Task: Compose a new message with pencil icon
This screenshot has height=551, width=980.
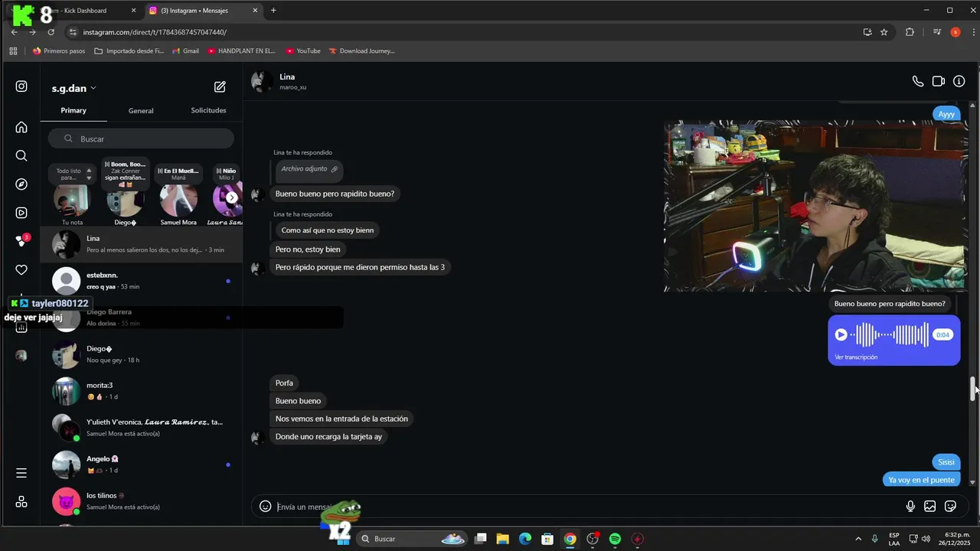Action: point(220,87)
